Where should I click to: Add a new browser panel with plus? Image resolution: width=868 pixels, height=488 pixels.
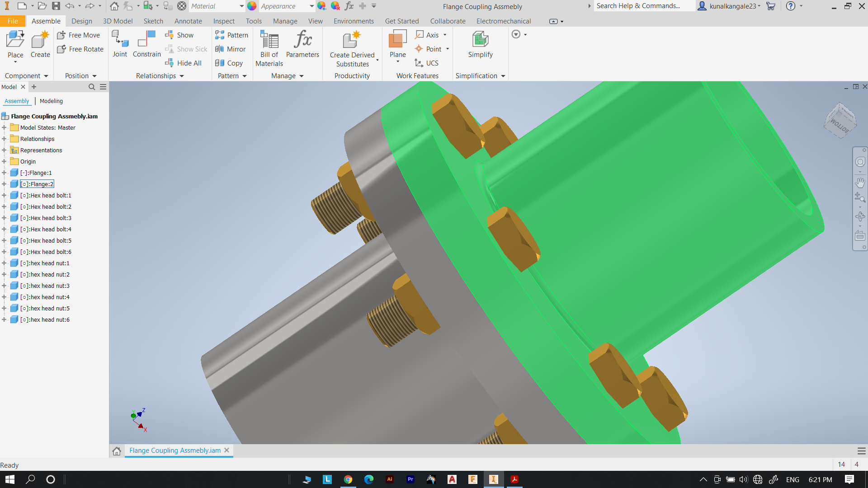[34, 87]
